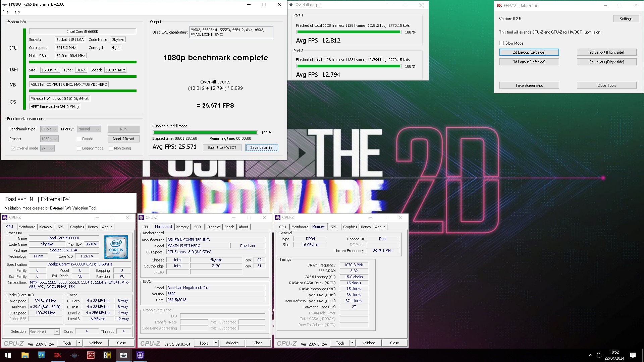
Task: Click Overkill Part 1 progress bar
Action: click(x=348, y=32)
